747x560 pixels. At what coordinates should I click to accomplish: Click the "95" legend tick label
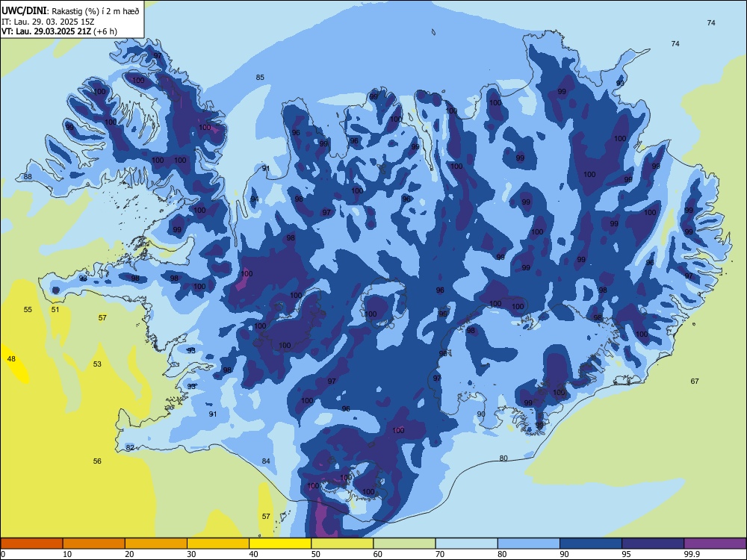point(627,554)
